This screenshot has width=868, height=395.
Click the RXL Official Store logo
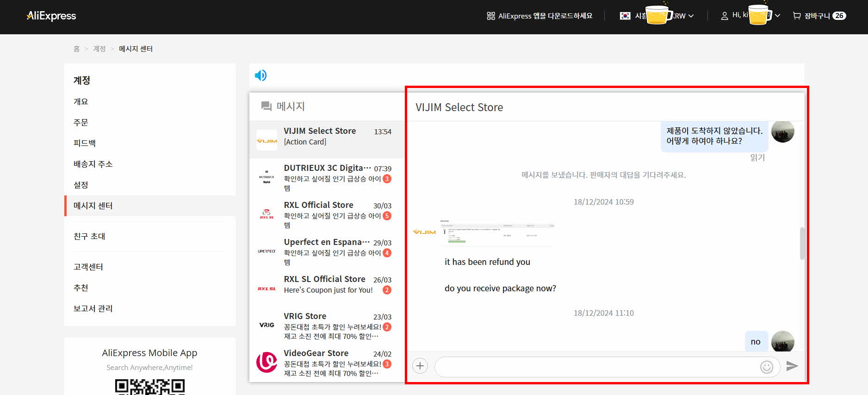[267, 214]
